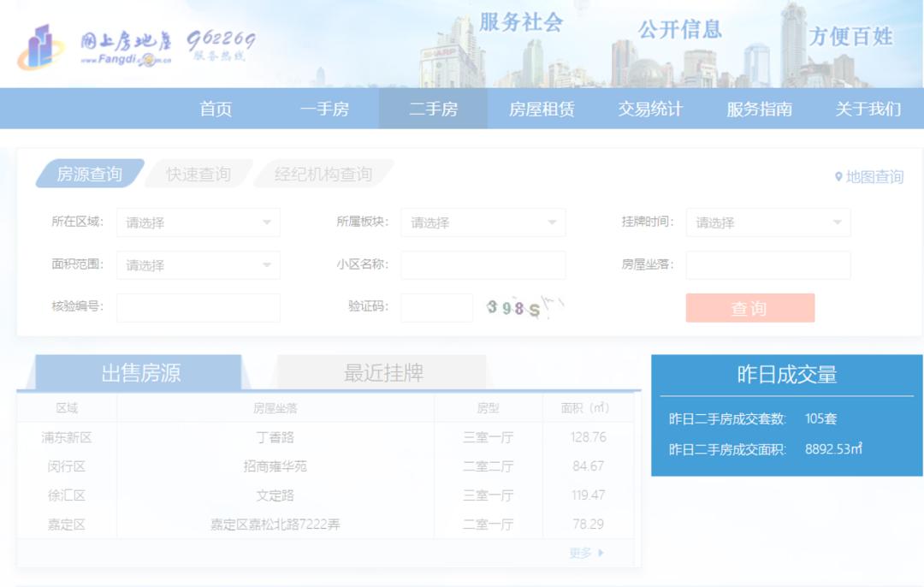Click the 嘉定区 cell in first column
Screen dimensions: 924x587
point(67,524)
